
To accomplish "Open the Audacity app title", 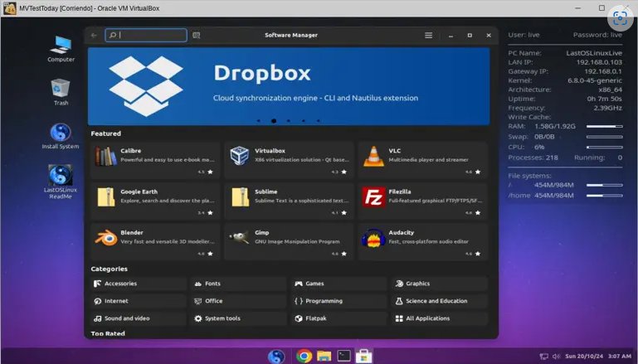I will click(402, 233).
